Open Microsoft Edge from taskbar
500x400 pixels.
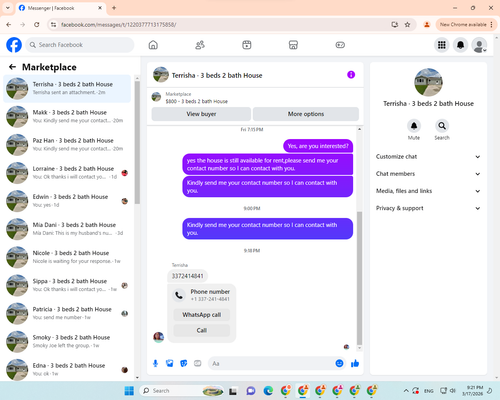[268, 391]
